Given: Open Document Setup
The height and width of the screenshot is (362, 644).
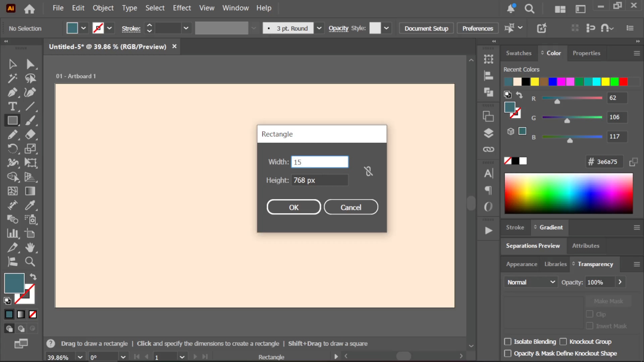Looking at the screenshot, I should coord(426,28).
